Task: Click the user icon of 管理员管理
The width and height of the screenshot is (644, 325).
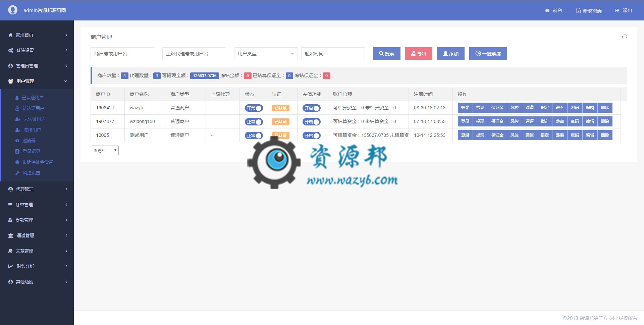Action: (10, 66)
